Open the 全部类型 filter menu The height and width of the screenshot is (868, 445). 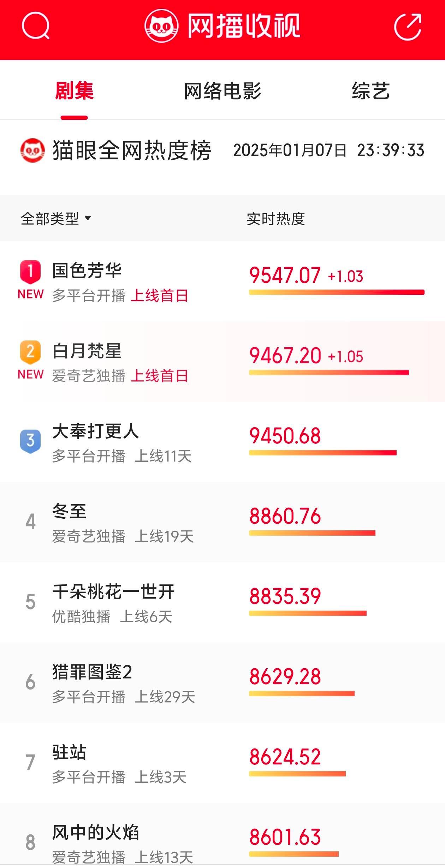pyautogui.click(x=56, y=219)
